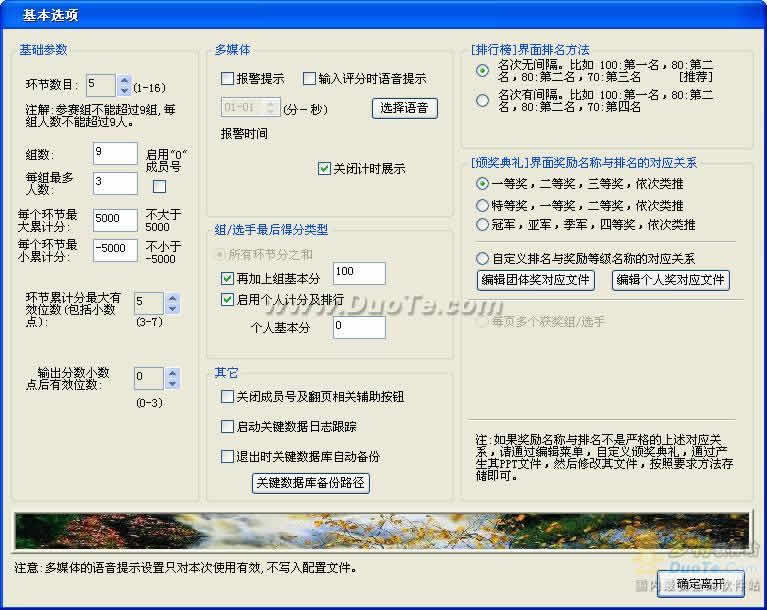Click the 每个环节最大累计分 field
767x610 pixels.
click(115, 220)
